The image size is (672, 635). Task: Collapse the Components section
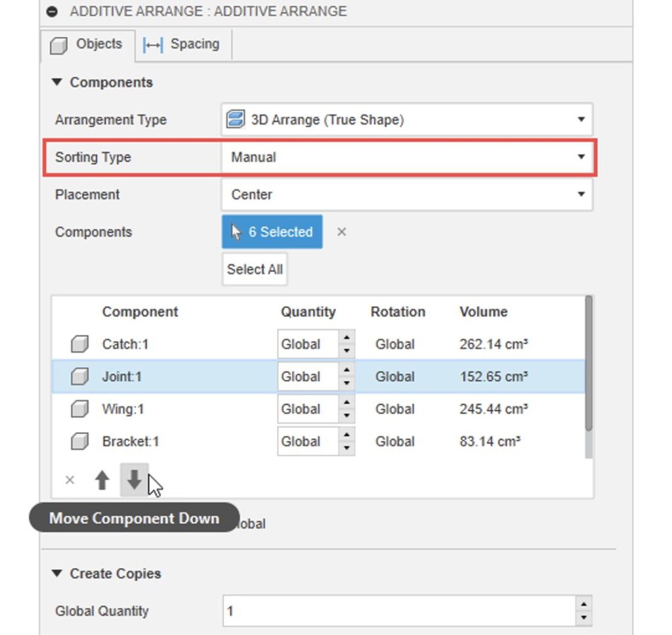tap(57, 82)
